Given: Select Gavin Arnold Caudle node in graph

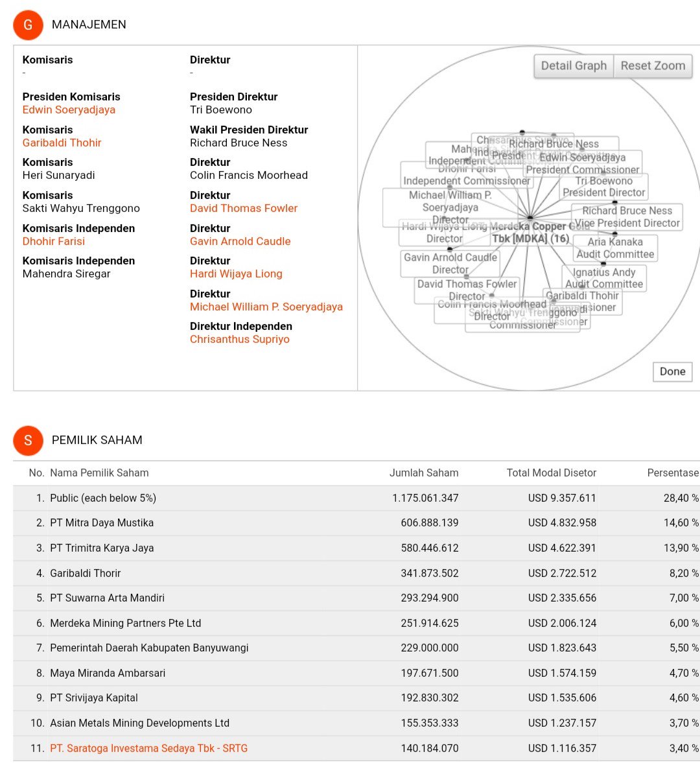Looking at the screenshot, I should tap(450, 263).
